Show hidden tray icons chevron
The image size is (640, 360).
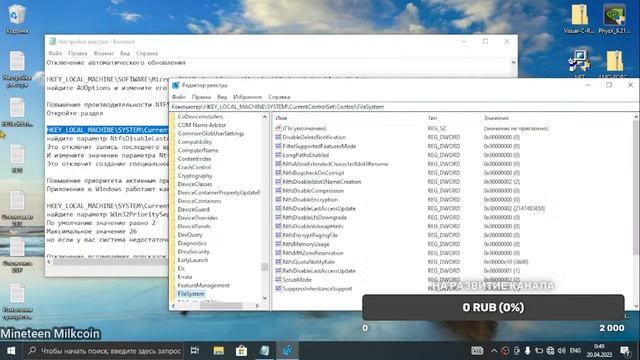click(494, 351)
